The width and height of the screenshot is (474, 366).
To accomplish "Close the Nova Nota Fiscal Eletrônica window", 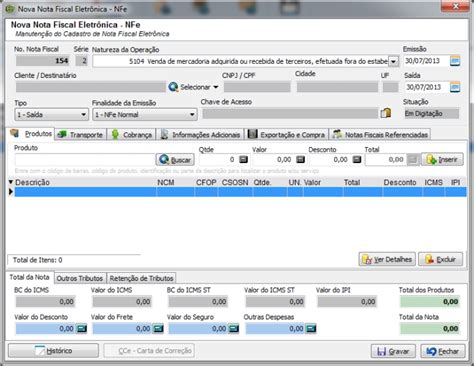I will pyautogui.click(x=456, y=6).
